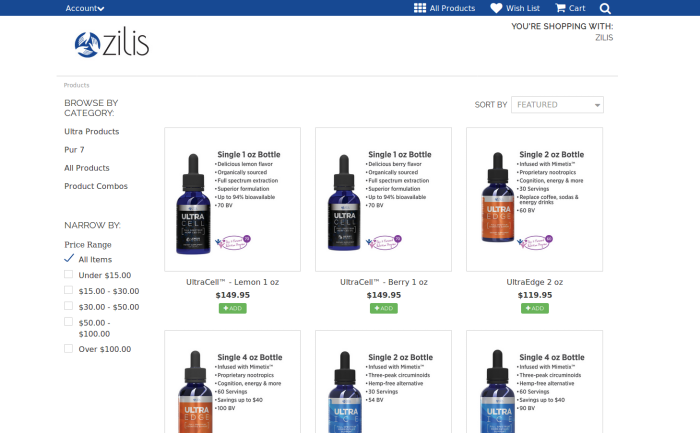This screenshot has height=433, width=700.
Task: Click the rewards badge on UltraCell Lemon
Action: pos(233,242)
